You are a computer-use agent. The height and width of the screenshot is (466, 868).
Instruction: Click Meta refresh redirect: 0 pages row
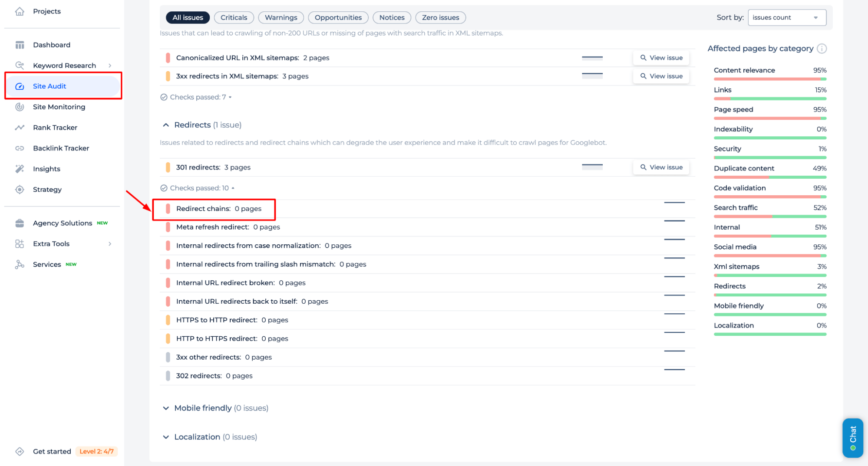coord(427,227)
